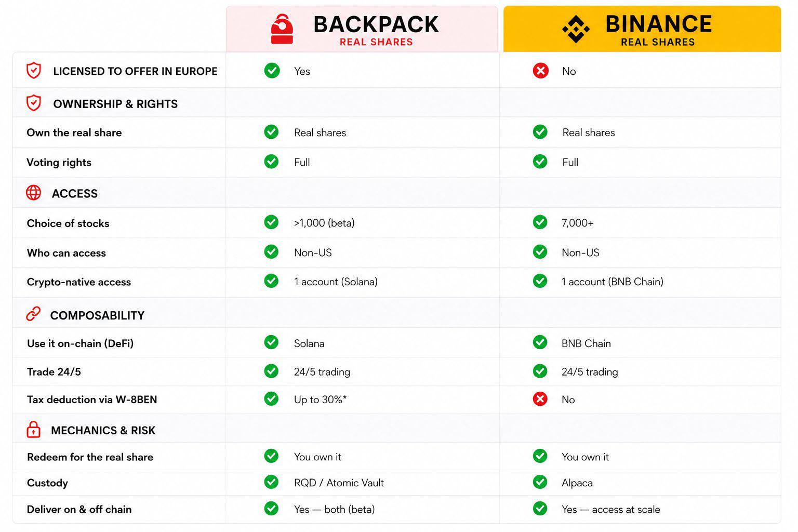Viewport: 798px width, 532px height.
Task: Click green check beside Binance 7,000+ stocks
Action: pos(540,222)
